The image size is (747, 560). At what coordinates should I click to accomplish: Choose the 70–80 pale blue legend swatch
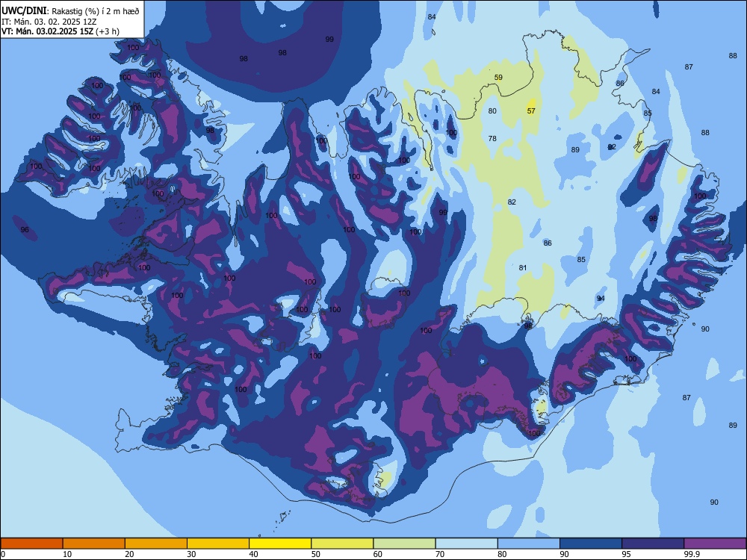[467, 544]
